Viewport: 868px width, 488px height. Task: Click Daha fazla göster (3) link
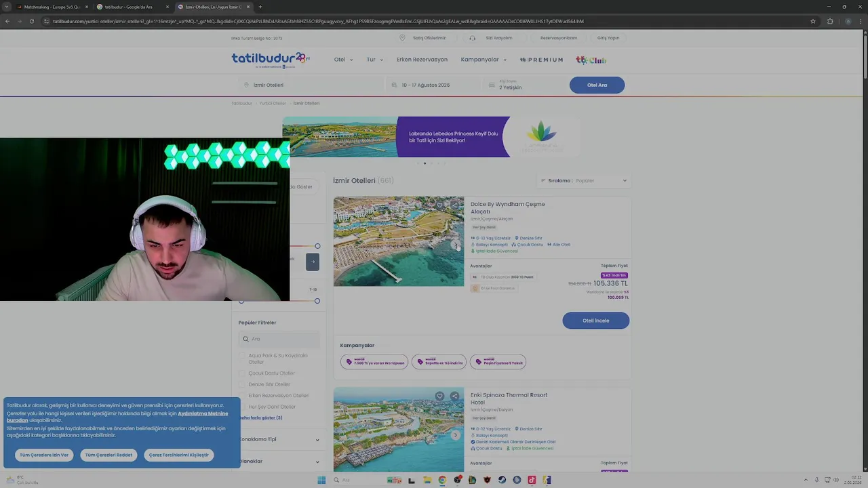coord(260,418)
